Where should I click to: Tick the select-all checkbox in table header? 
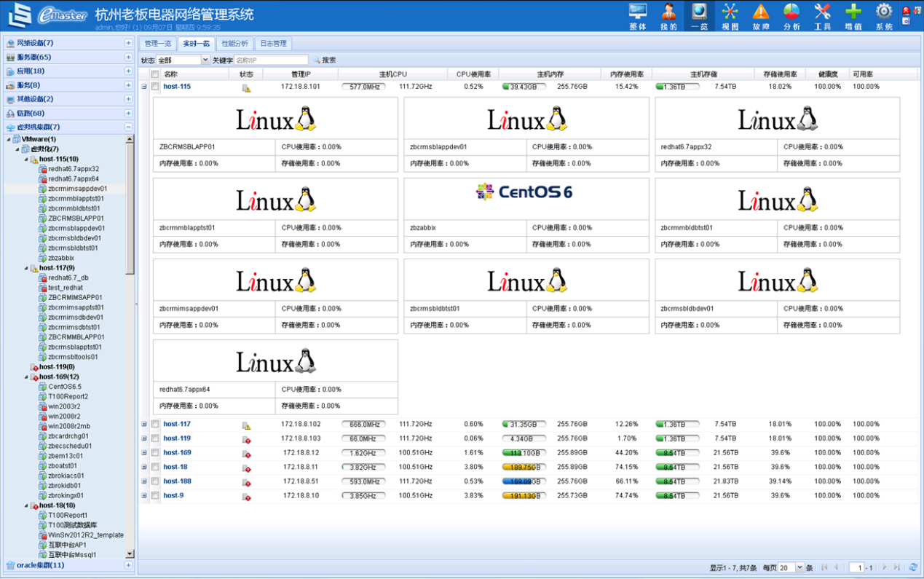coord(155,74)
